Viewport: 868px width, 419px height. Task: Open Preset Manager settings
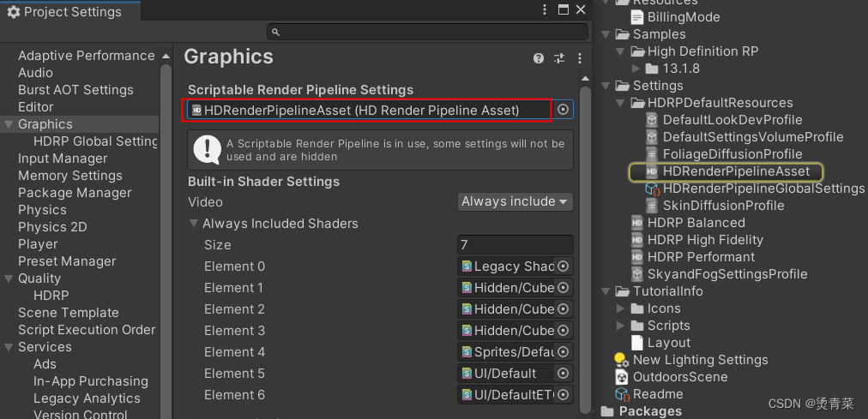[67, 261]
